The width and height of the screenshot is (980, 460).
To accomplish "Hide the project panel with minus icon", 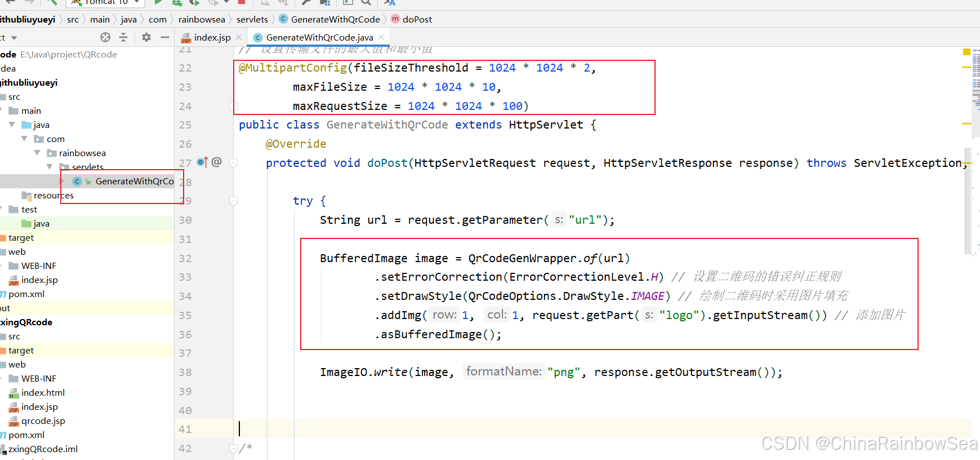I will tap(165, 37).
